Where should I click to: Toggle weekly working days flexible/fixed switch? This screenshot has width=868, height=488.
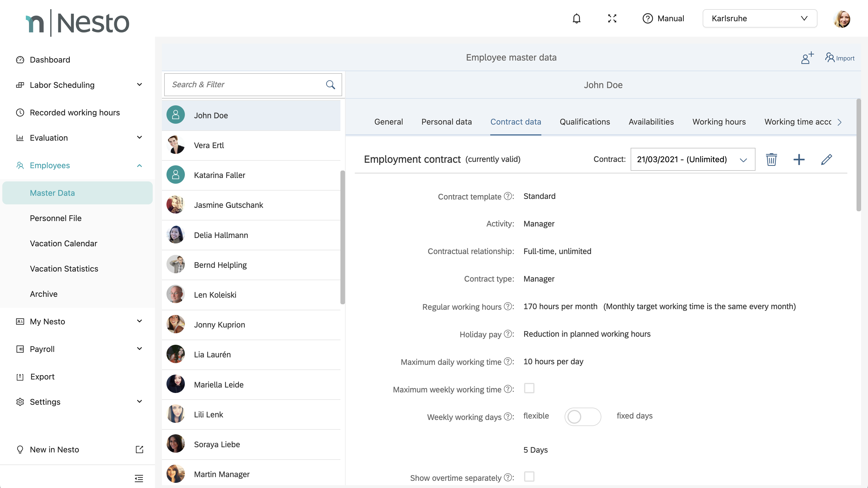coord(583,417)
